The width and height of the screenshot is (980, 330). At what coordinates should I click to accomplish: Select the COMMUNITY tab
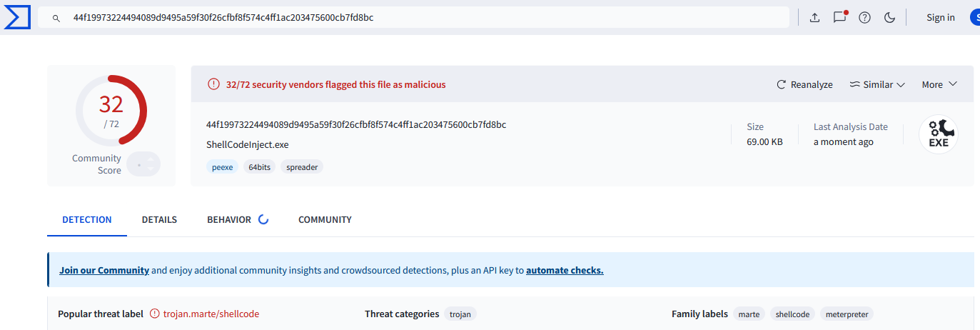coord(325,219)
